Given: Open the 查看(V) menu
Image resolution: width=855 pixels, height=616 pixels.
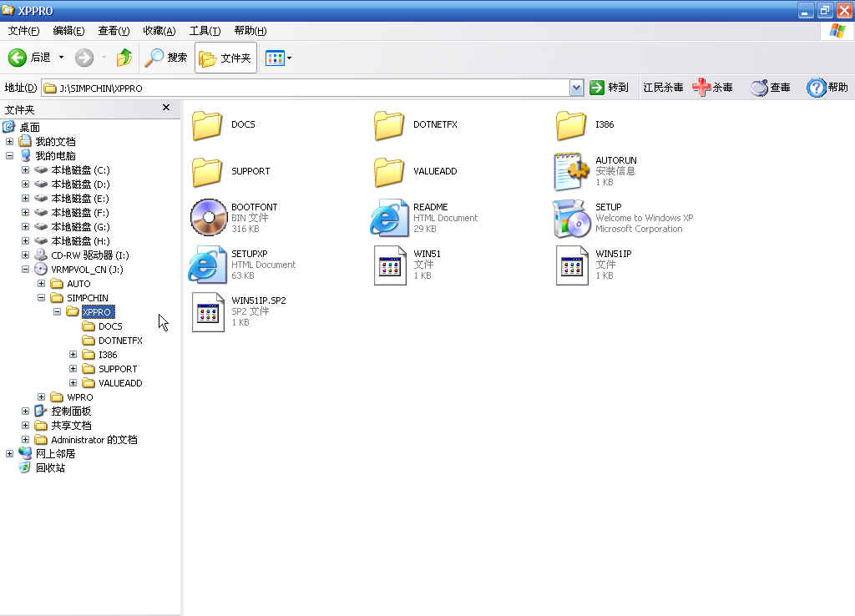Looking at the screenshot, I should click(114, 31).
